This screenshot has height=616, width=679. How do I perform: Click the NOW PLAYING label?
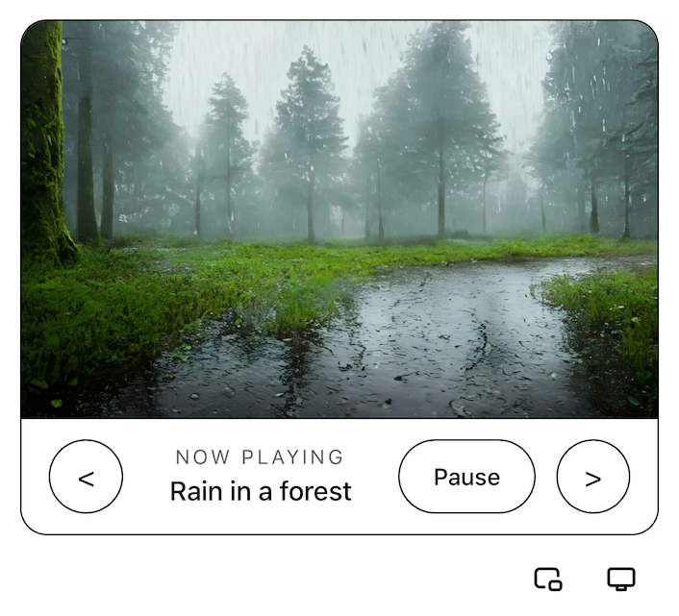point(260,457)
